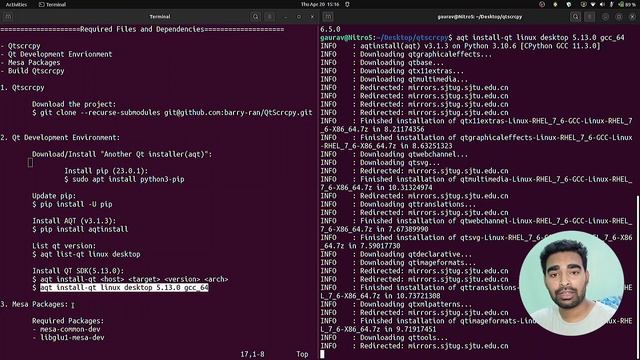Click the vim '17,1-8' status position
The image size is (640, 360).
252,354
